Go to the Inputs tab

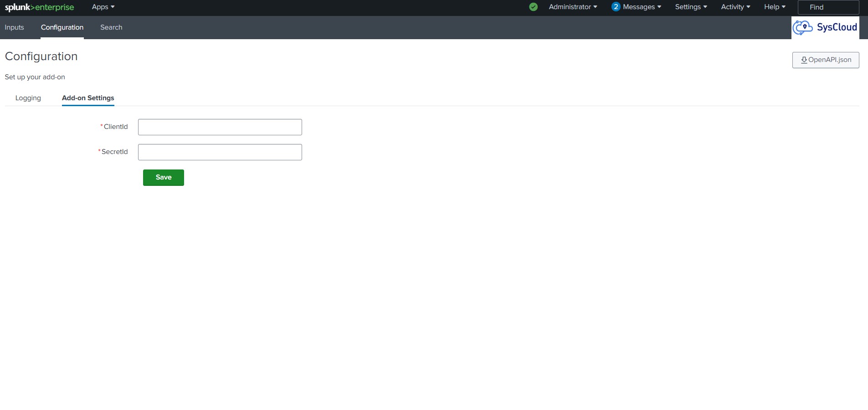pyautogui.click(x=14, y=27)
